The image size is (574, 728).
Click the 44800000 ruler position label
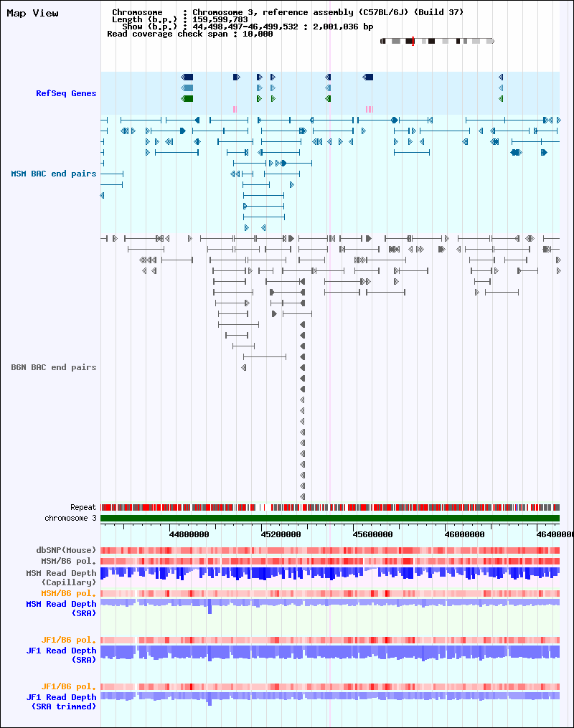pos(189,534)
